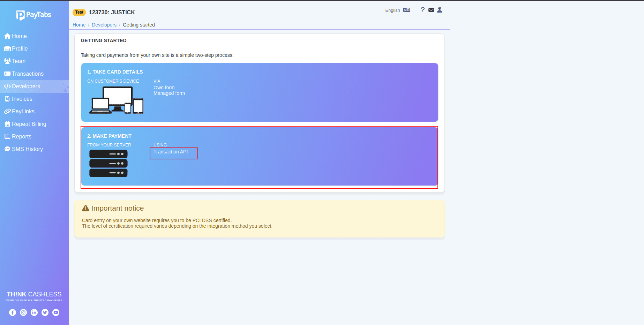Click the Developers breadcrumb link
Image resolution: width=644 pixels, height=325 pixels.
[x=104, y=25]
